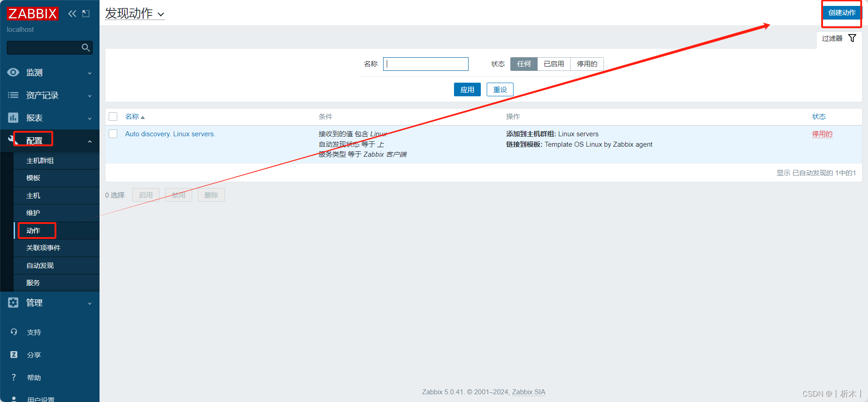Click the 启用 bulk action button
868x402 pixels.
point(146,195)
